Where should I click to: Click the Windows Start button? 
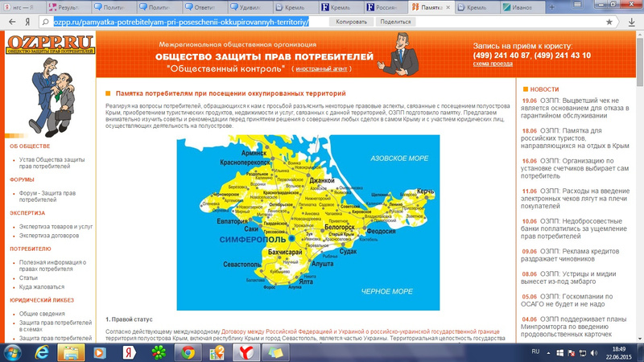pos(13,352)
